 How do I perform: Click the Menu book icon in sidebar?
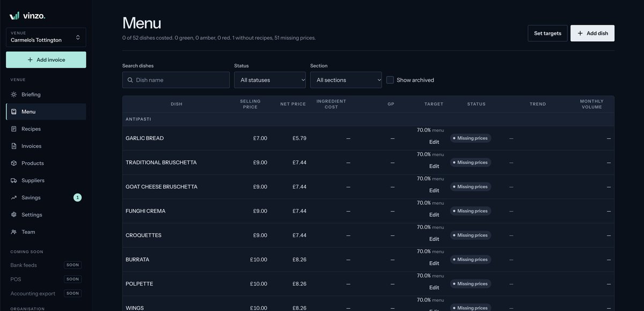coord(14,112)
